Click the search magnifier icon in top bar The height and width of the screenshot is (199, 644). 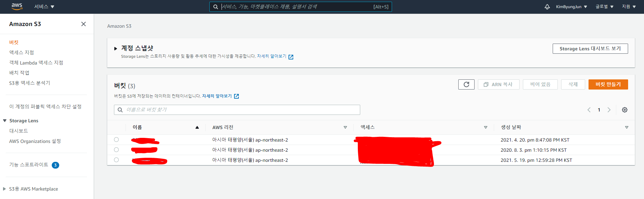[x=215, y=7]
